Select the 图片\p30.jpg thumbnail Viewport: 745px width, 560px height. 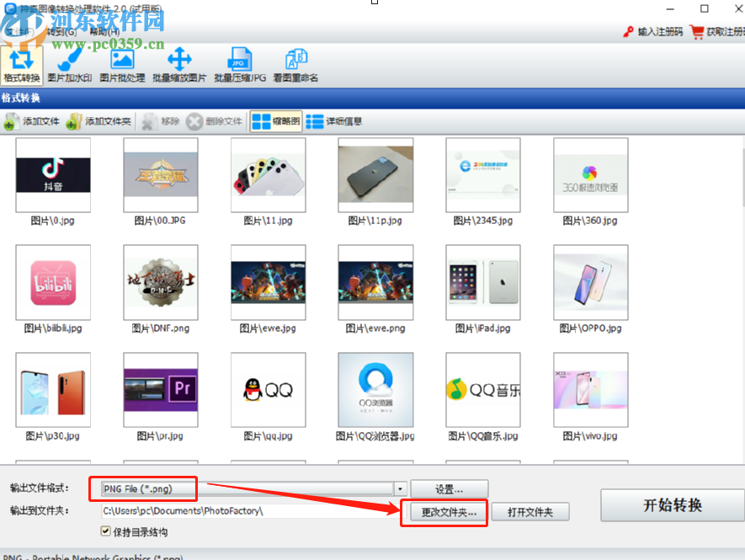[x=53, y=390]
